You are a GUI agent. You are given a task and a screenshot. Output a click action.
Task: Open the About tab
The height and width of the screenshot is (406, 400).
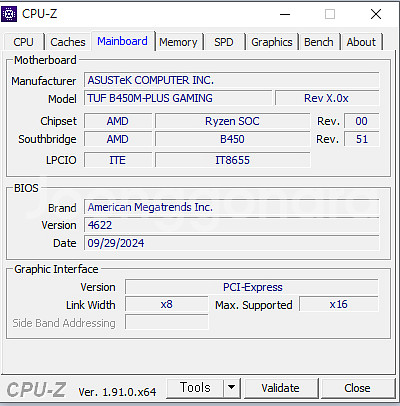point(361,42)
